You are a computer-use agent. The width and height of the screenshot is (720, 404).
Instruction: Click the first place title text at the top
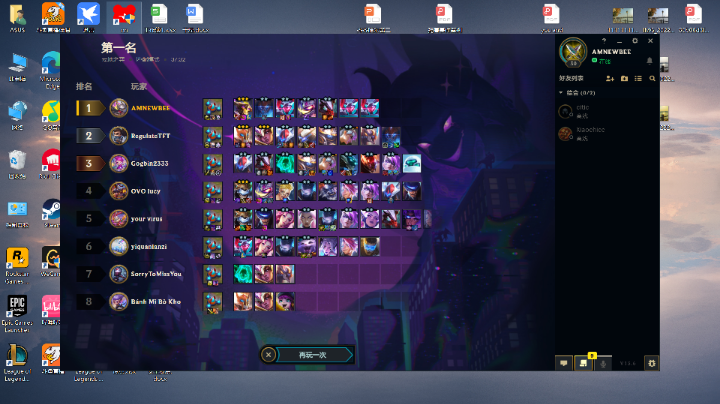coord(118,47)
